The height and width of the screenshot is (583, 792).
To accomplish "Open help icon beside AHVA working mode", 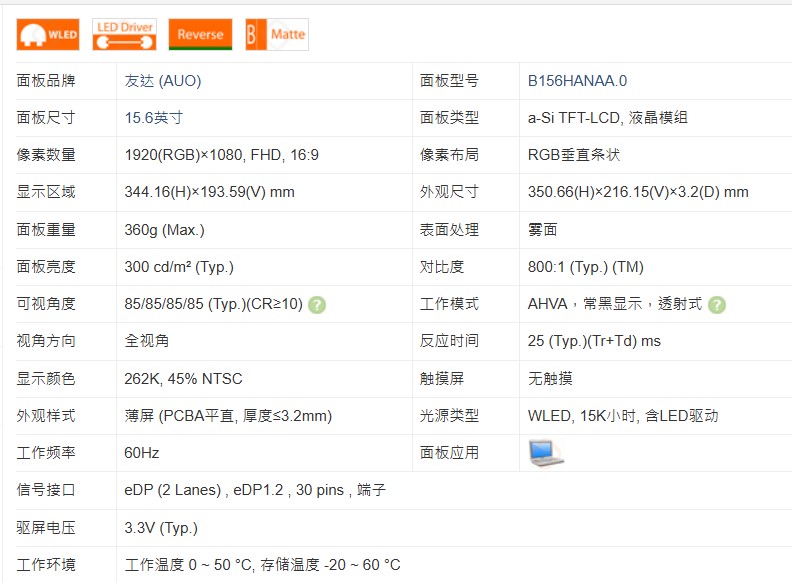I will coord(717,304).
